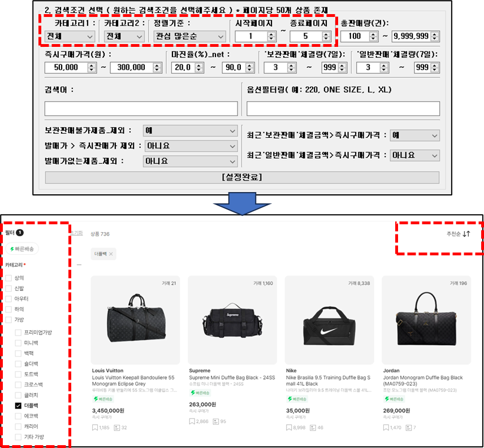The width and height of the screenshot is (484, 448).
Task: Click the bookmark icon showing 1,470
Action: point(386,428)
